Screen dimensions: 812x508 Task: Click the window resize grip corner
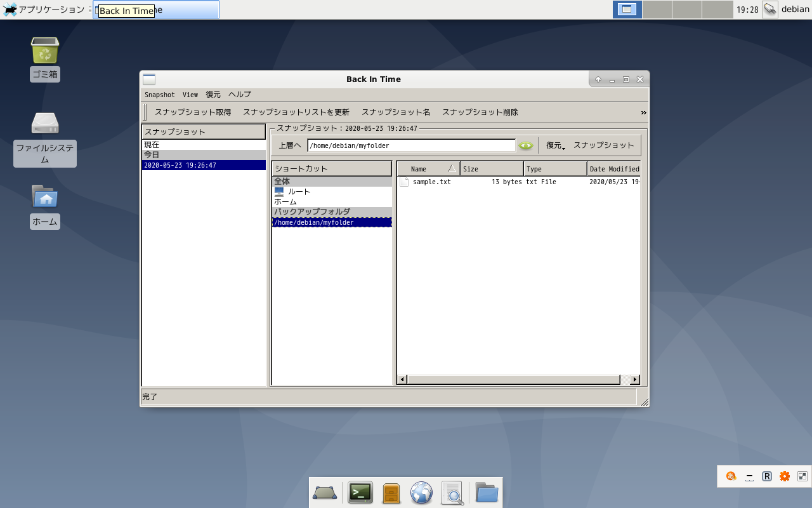tap(644, 401)
